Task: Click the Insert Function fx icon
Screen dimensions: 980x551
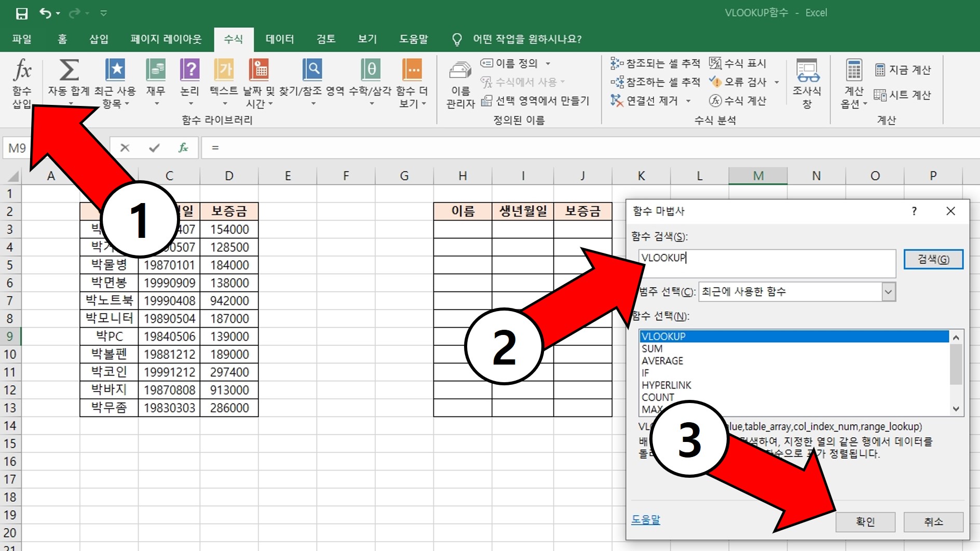Action: (x=22, y=83)
